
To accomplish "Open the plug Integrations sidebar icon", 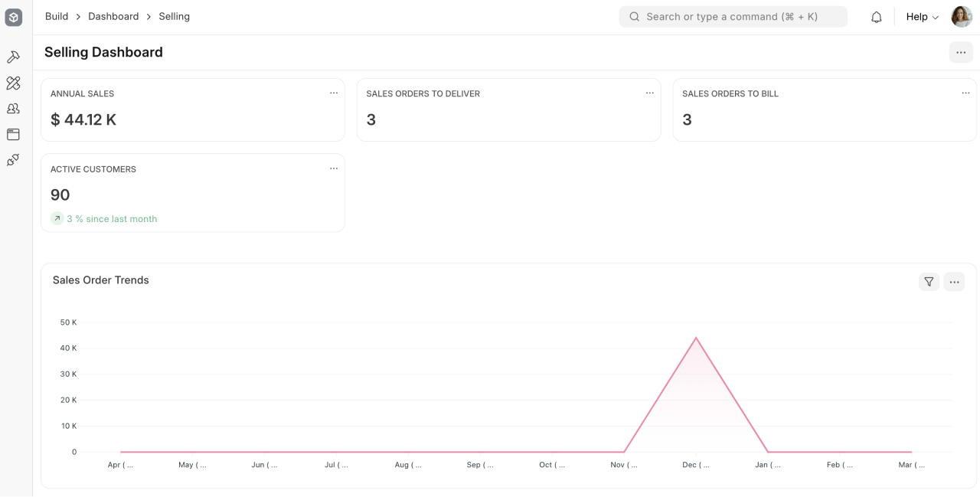I will click(x=13, y=160).
